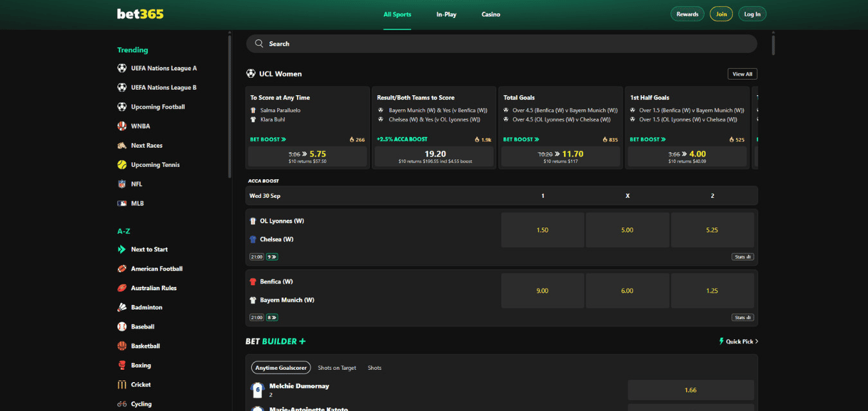Open the MLB logo icon
The height and width of the screenshot is (411, 868).
click(x=122, y=203)
